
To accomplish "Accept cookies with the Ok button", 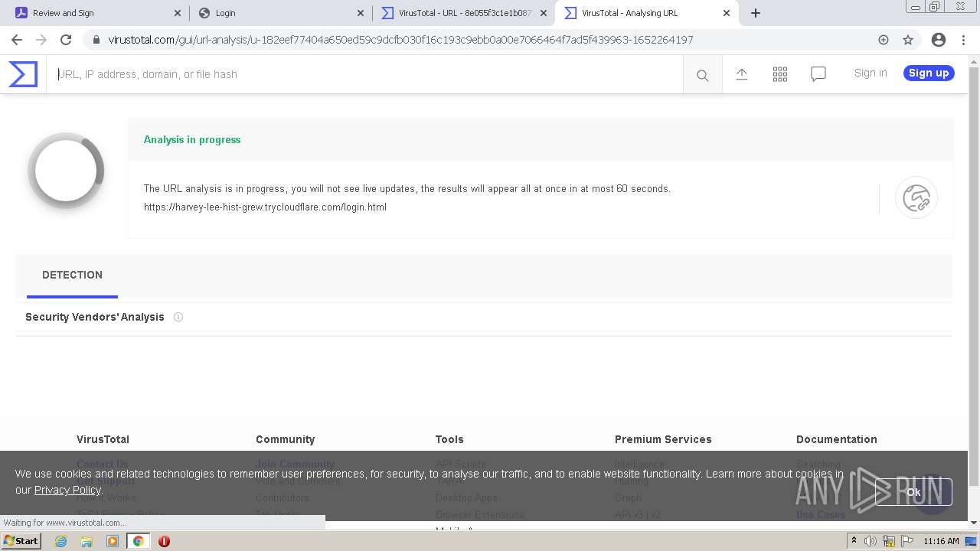I will click(913, 492).
